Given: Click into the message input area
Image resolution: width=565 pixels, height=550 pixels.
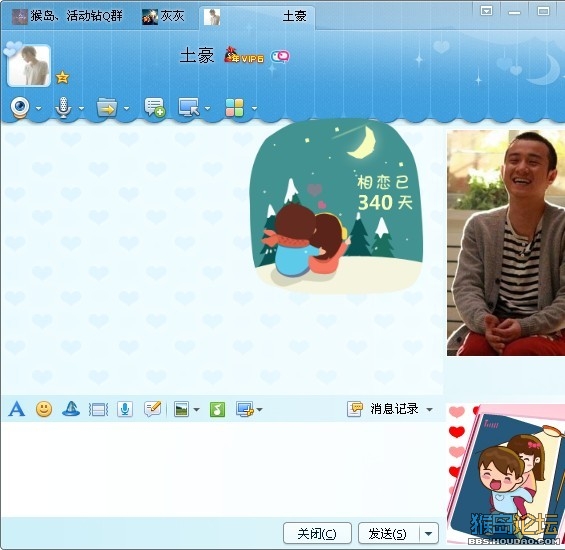Looking at the screenshot, I should pos(222,469).
